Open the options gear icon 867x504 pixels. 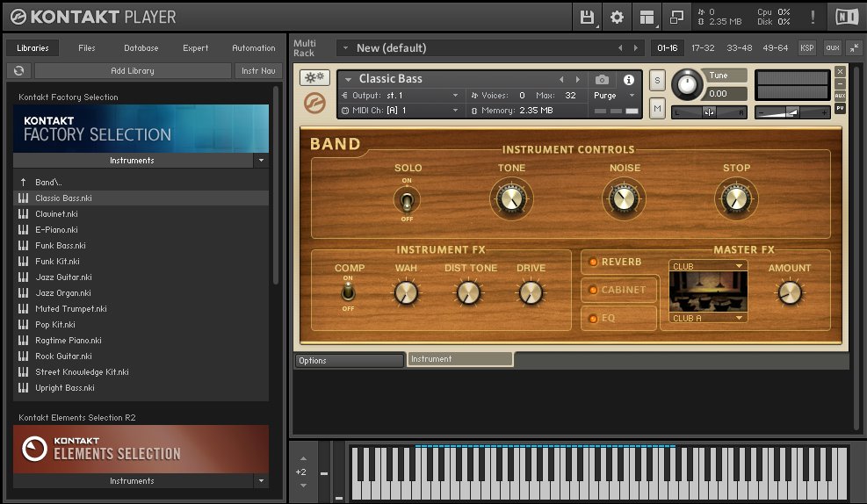[617, 18]
